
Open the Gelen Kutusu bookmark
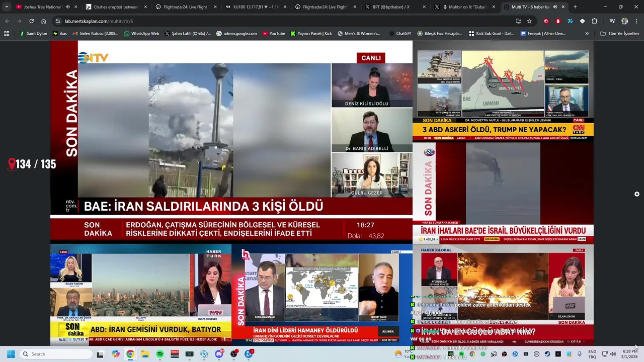[x=96, y=34]
